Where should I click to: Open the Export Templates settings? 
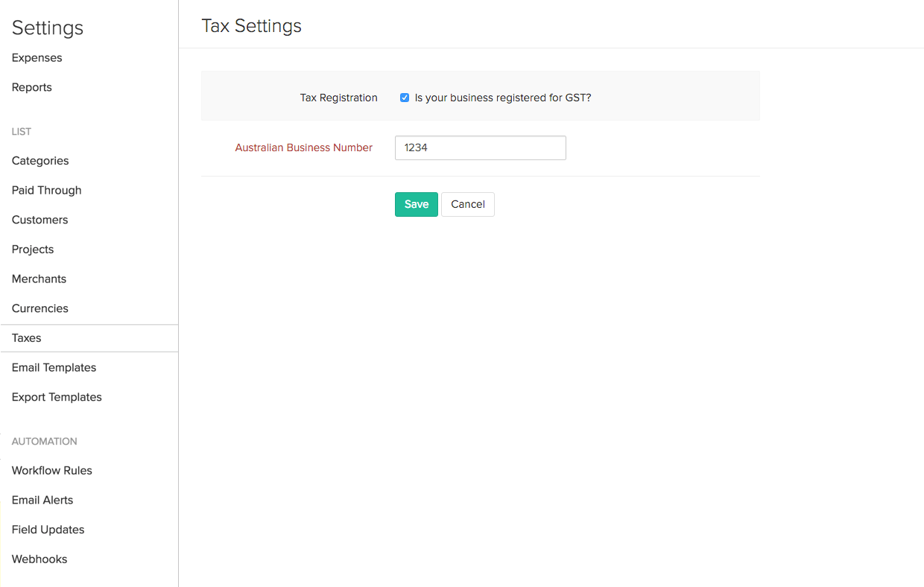[x=57, y=397]
